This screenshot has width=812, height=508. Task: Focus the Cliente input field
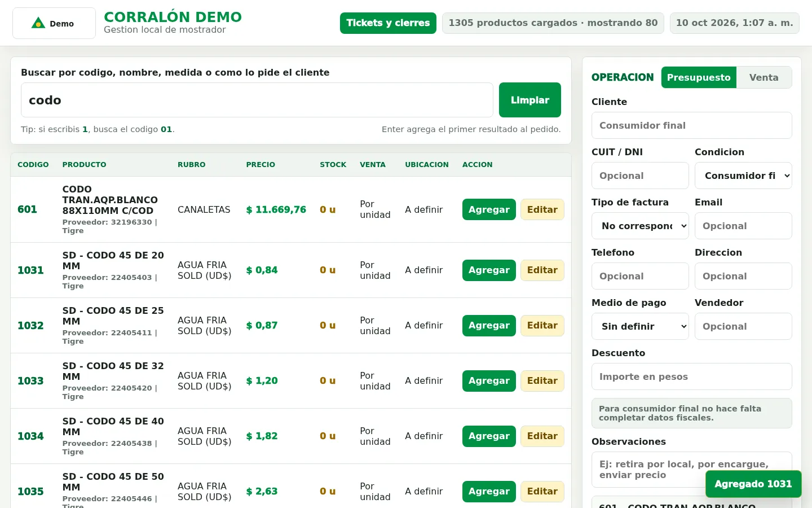pyautogui.click(x=692, y=125)
